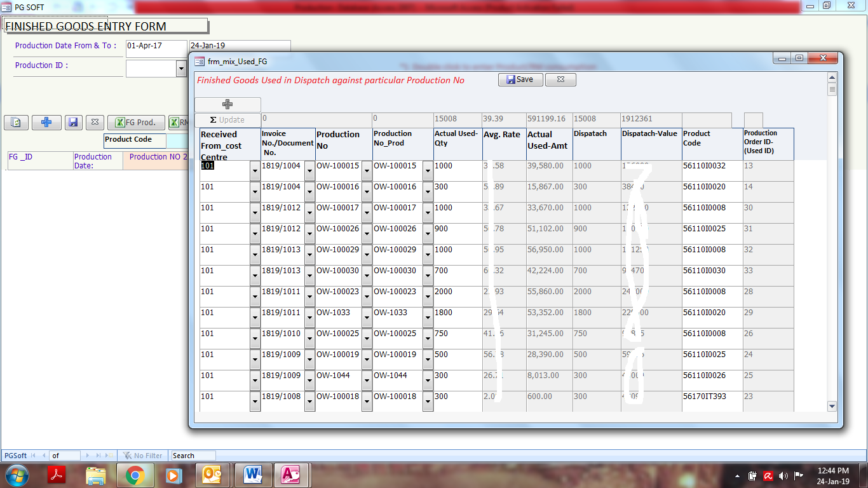
Task: Open invoice dropdown in OW-100030 row
Action: (309, 275)
